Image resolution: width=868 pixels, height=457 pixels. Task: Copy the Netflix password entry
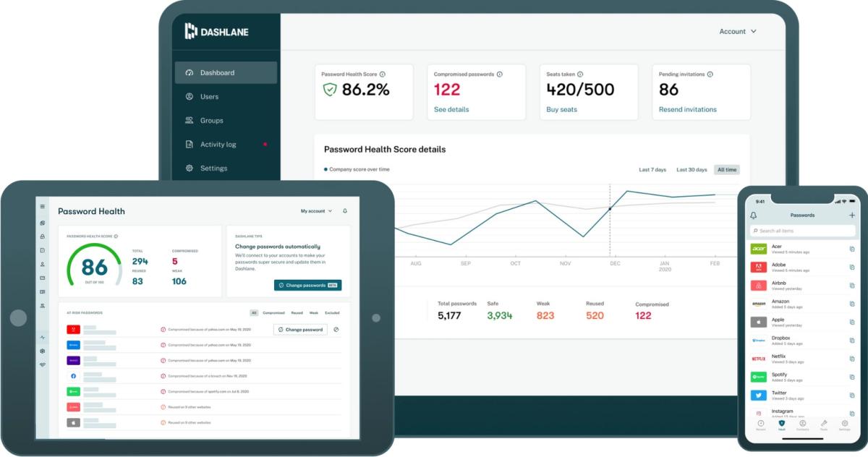tap(852, 357)
